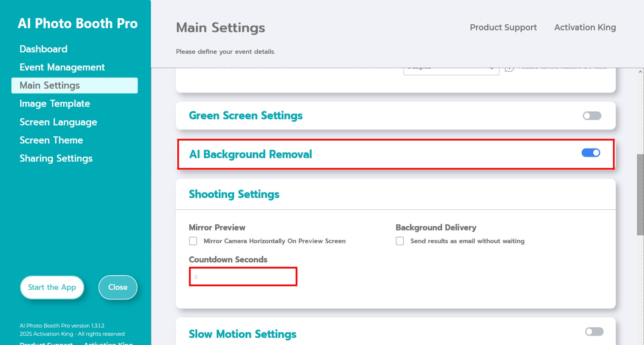The width and height of the screenshot is (644, 345).
Task: Go to Event Management
Action: (62, 67)
